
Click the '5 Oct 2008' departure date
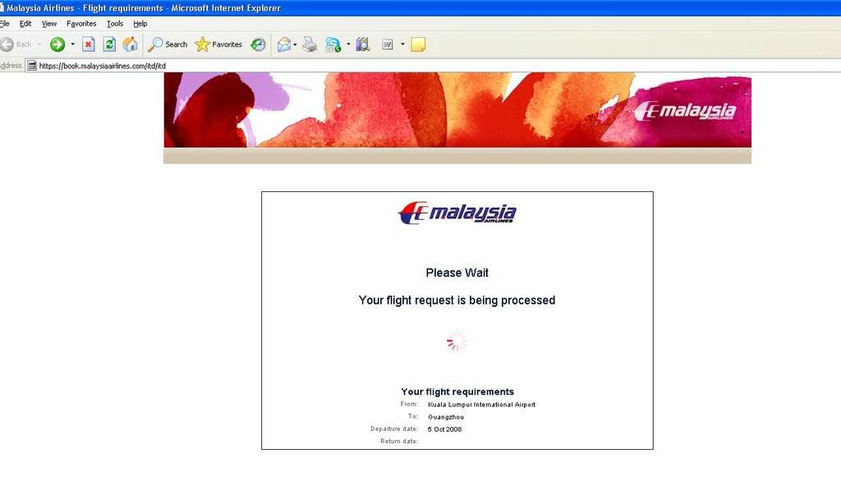point(444,429)
